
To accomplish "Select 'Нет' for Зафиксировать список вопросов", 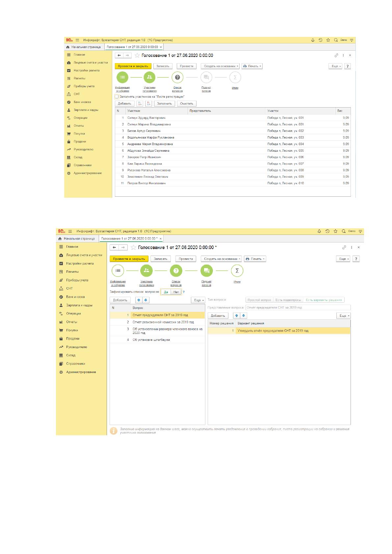I will coord(176,292).
